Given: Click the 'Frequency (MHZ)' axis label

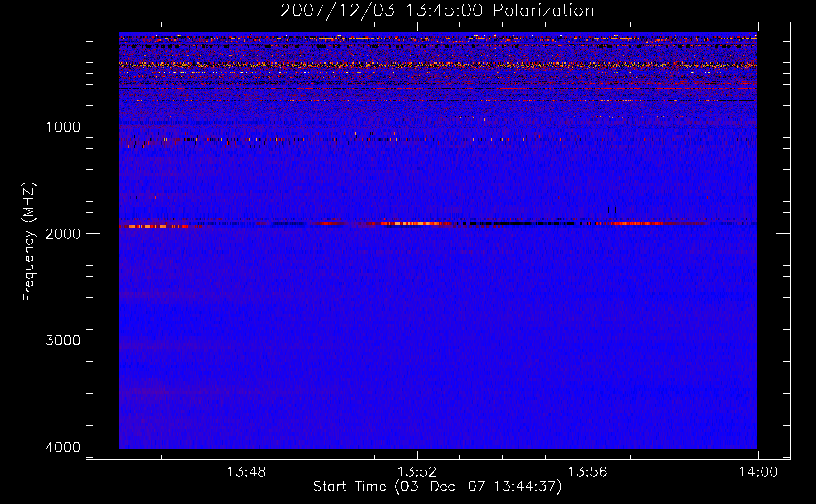Looking at the screenshot, I should coord(29,242).
